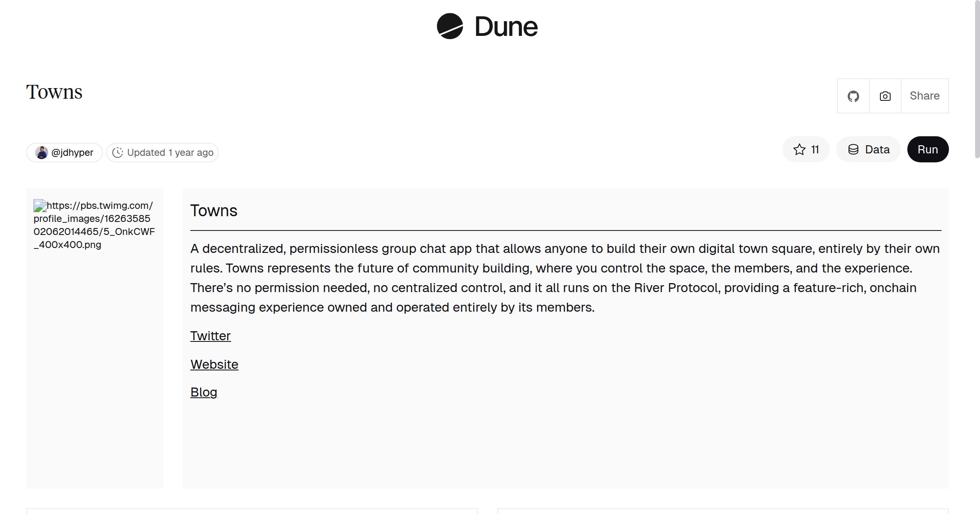Click the Dune wordmark text

(x=506, y=27)
